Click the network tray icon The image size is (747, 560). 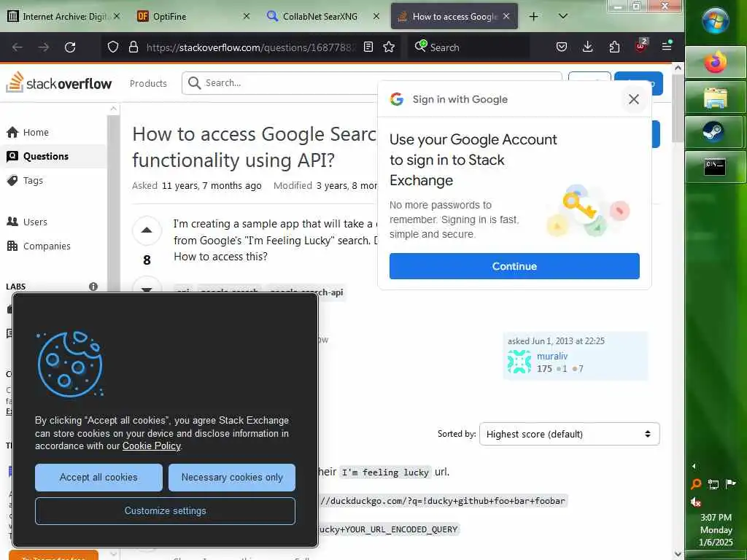(x=713, y=484)
